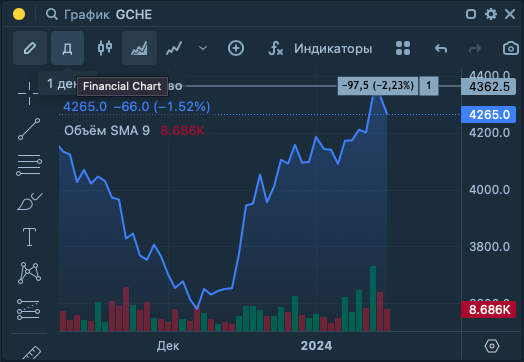The image size is (524, 362).
Task: Click the square detach window icon
Action: pos(471,14)
